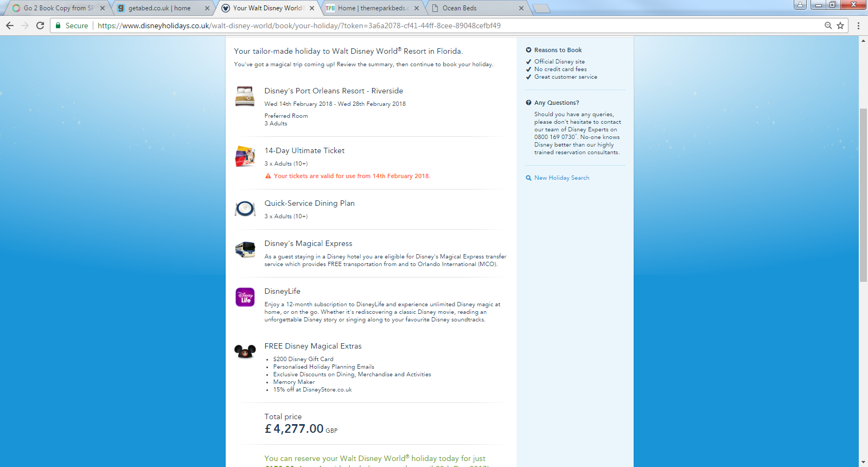Image resolution: width=868 pixels, height=467 pixels.
Task: Click the Any Questions help icon
Action: pos(528,103)
